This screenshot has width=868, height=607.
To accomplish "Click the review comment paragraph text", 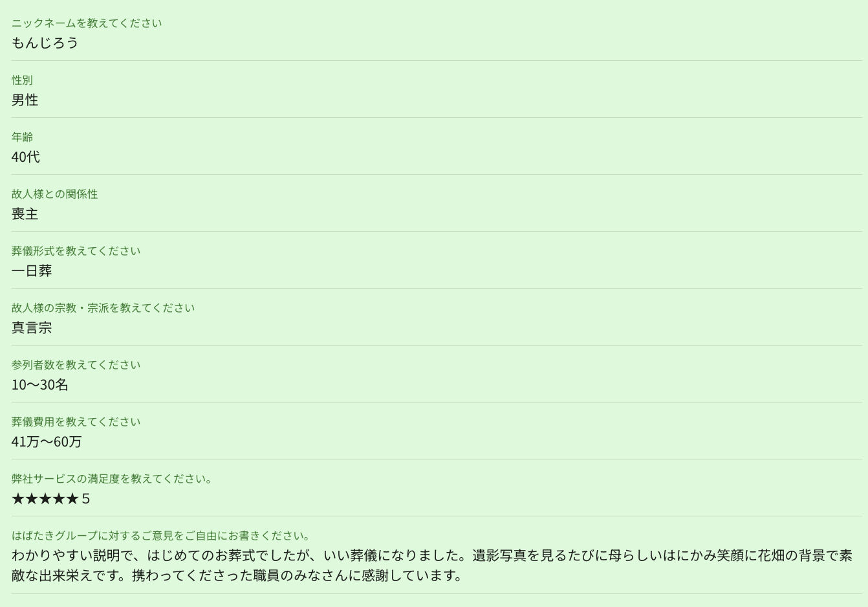I will tap(432, 566).
